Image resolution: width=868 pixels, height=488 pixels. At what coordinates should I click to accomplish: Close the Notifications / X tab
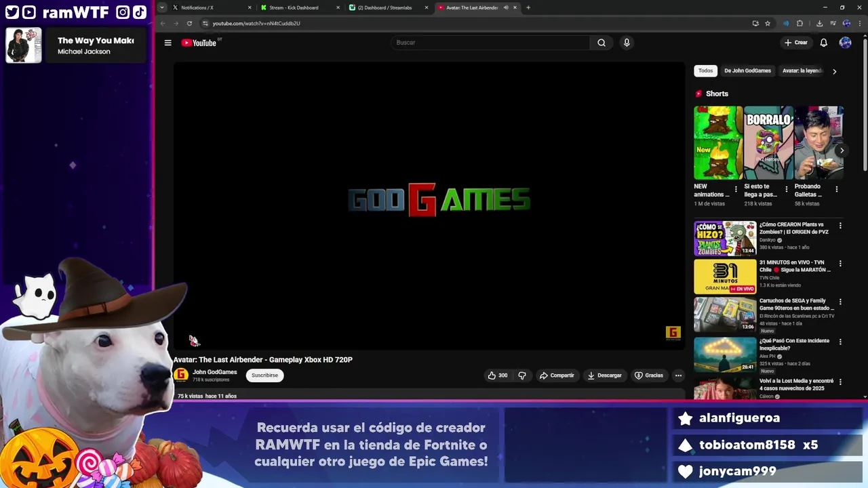250,7
